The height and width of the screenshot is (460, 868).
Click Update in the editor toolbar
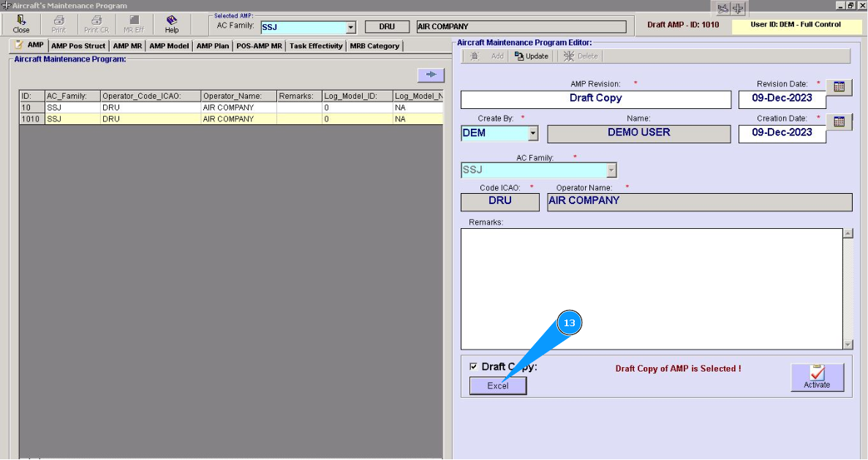532,56
